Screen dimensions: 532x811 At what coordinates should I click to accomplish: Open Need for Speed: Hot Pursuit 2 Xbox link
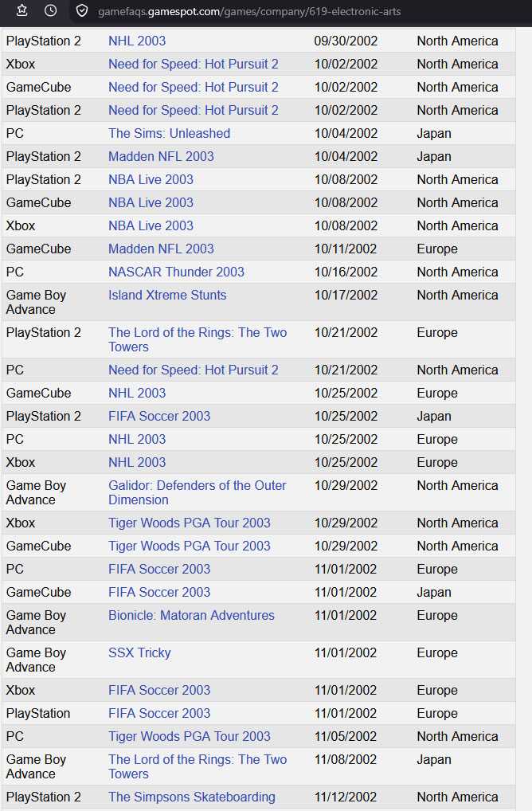pos(194,65)
